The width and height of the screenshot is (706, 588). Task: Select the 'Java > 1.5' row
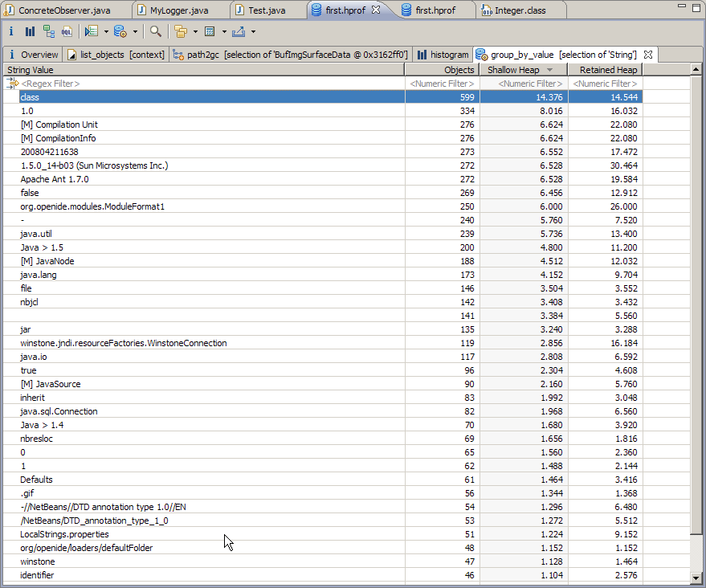click(x=323, y=247)
